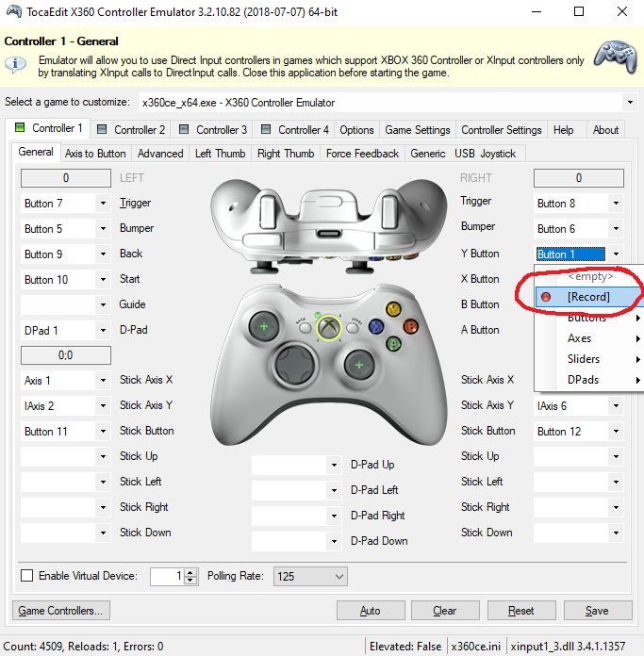644x656 pixels.
Task: Switch to the Axis to Button tab
Action: tap(95, 154)
